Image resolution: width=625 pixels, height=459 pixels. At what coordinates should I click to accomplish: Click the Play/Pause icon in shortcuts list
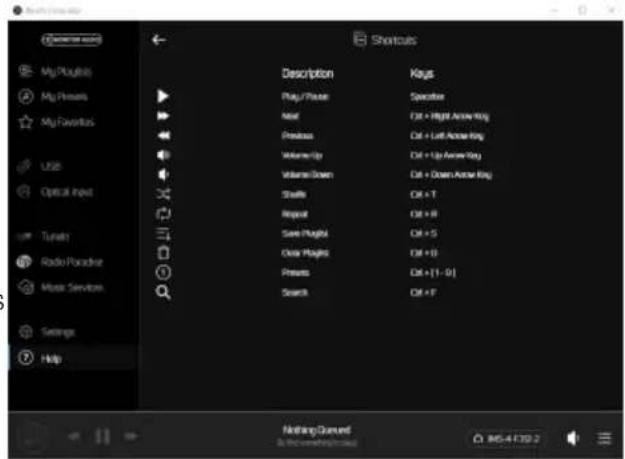point(163,96)
